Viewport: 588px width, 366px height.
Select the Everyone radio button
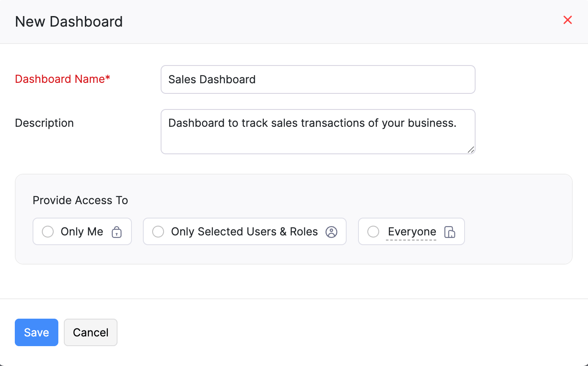[x=373, y=232]
